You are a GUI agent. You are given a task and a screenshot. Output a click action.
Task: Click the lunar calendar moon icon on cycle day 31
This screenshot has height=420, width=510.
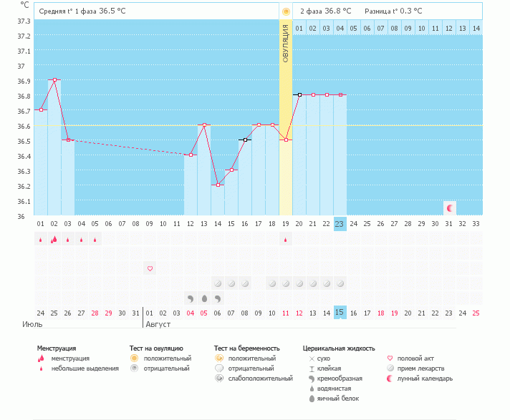(x=450, y=208)
